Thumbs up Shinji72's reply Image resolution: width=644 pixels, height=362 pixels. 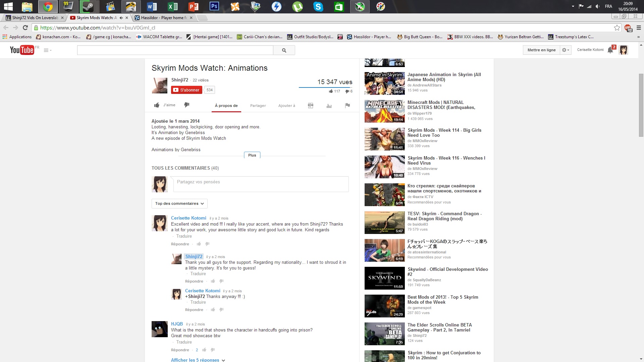(x=213, y=281)
